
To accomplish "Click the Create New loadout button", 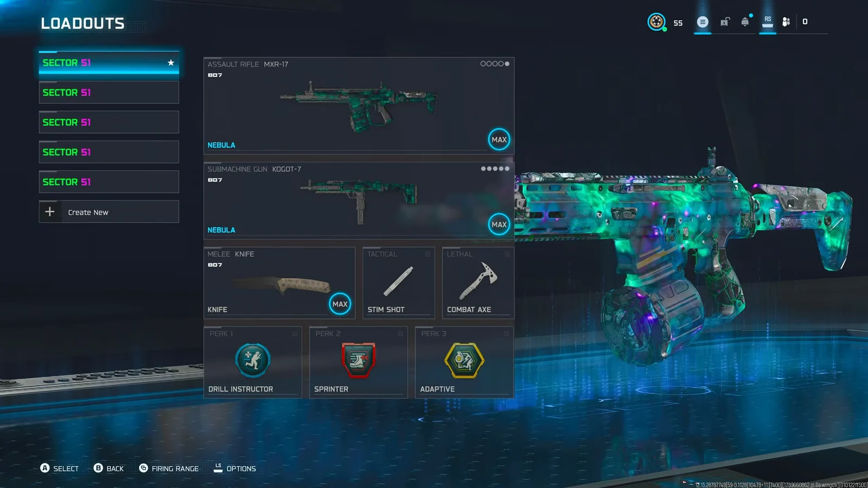I will (x=109, y=212).
